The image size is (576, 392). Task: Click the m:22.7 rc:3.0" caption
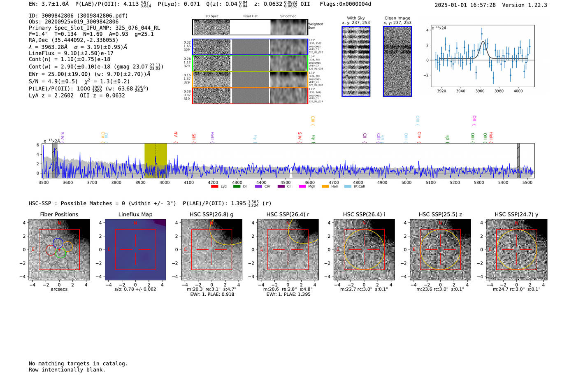pos(364,289)
